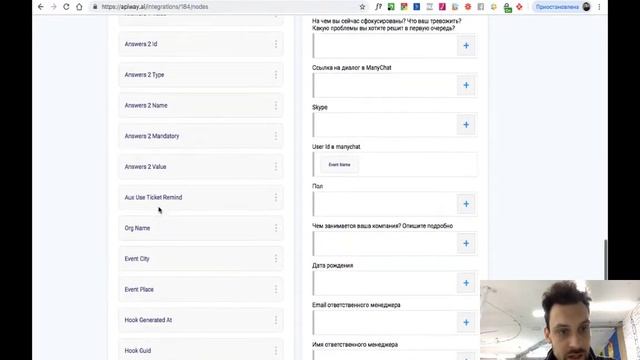The height and width of the screenshot is (360, 640).
Task: Bookmark this page with the star icon
Action: click(x=362, y=7)
